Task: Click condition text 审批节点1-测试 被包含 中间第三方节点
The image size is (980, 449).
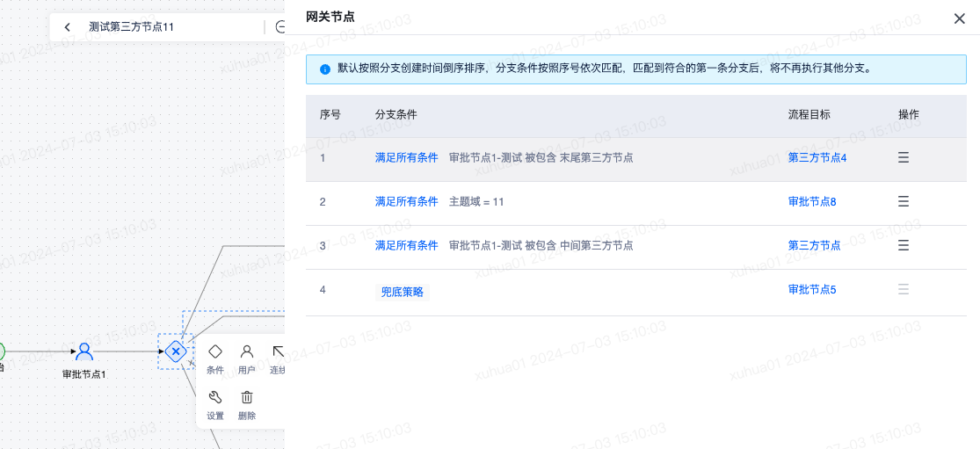Action: coord(541,245)
